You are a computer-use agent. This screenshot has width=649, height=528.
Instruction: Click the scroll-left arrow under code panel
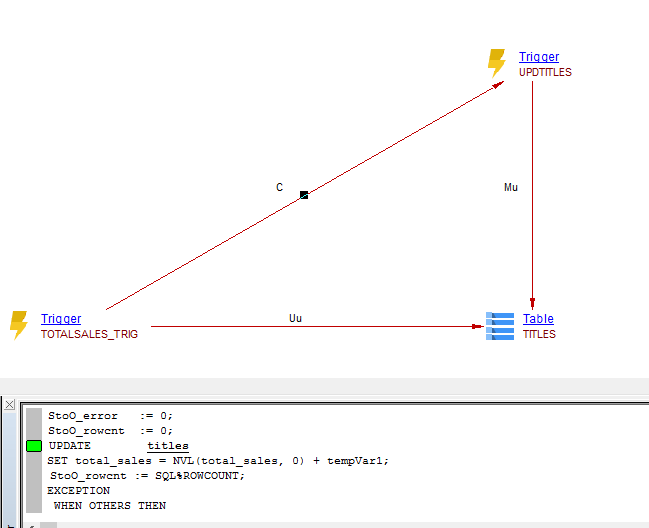pyautogui.click(x=32, y=524)
